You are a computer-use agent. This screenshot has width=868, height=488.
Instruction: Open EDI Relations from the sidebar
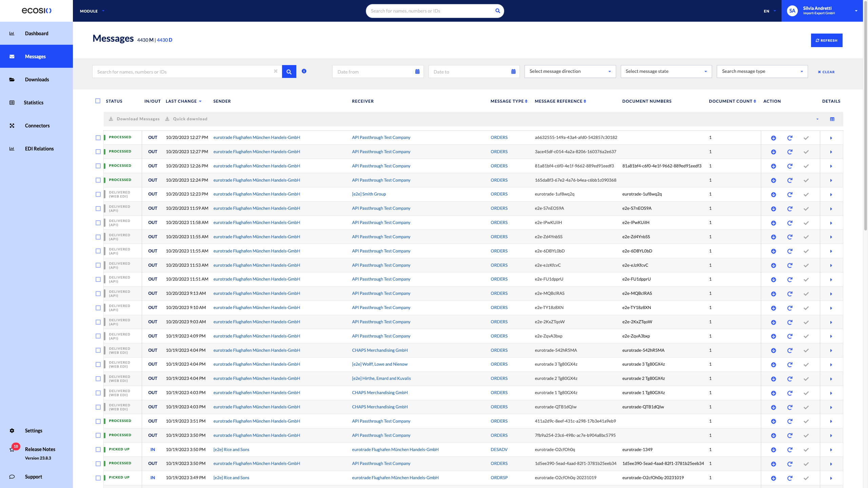click(39, 148)
